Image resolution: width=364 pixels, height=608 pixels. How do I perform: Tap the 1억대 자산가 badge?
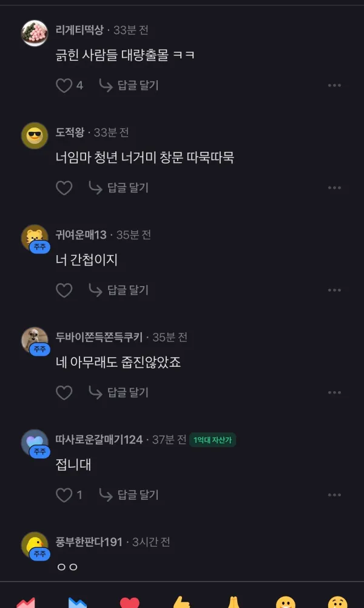pyautogui.click(x=212, y=440)
